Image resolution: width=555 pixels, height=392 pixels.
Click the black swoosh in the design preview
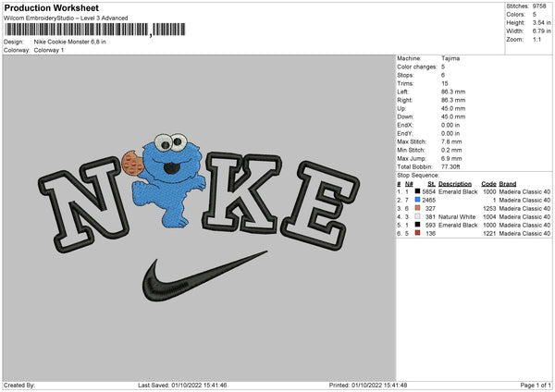204,276
